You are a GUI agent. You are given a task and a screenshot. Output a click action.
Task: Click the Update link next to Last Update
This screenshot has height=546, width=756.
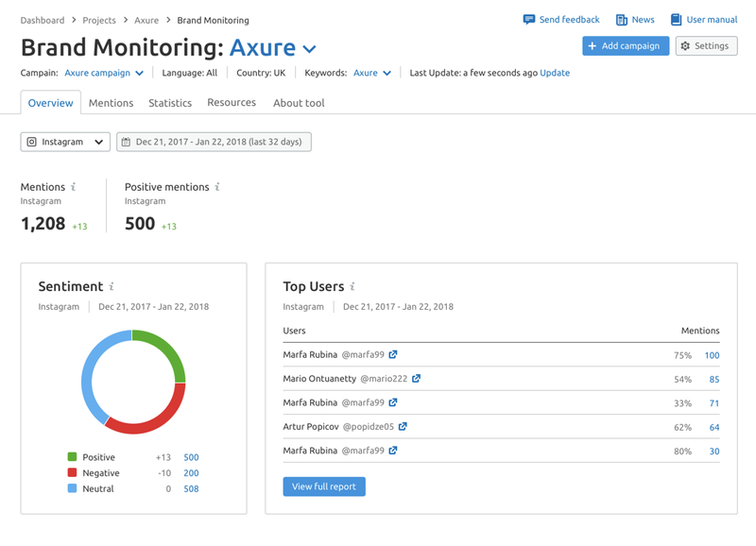pyautogui.click(x=555, y=73)
